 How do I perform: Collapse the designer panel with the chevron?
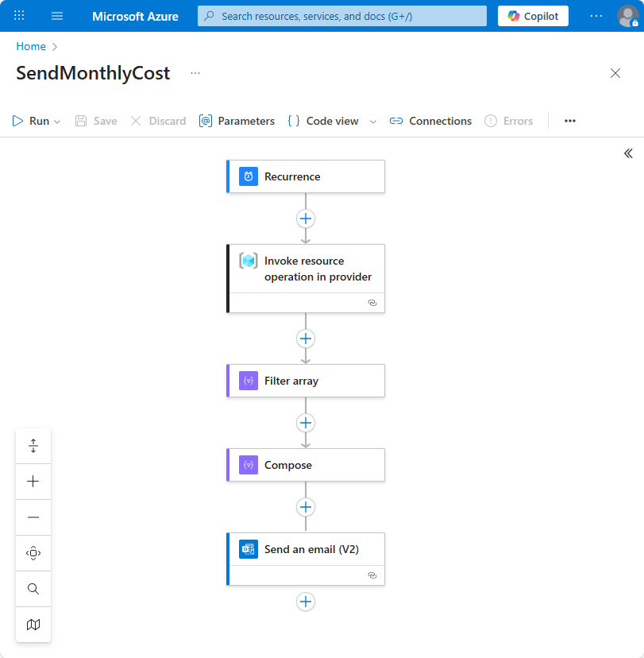(628, 153)
